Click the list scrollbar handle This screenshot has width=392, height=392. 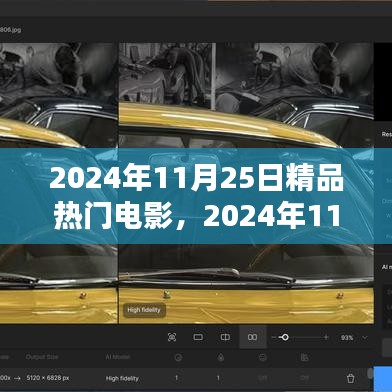pyautogui.click(x=370, y=373)
